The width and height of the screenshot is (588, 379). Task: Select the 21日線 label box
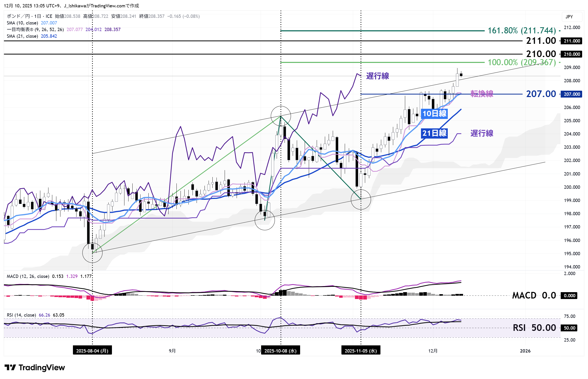tap(434, 133)
